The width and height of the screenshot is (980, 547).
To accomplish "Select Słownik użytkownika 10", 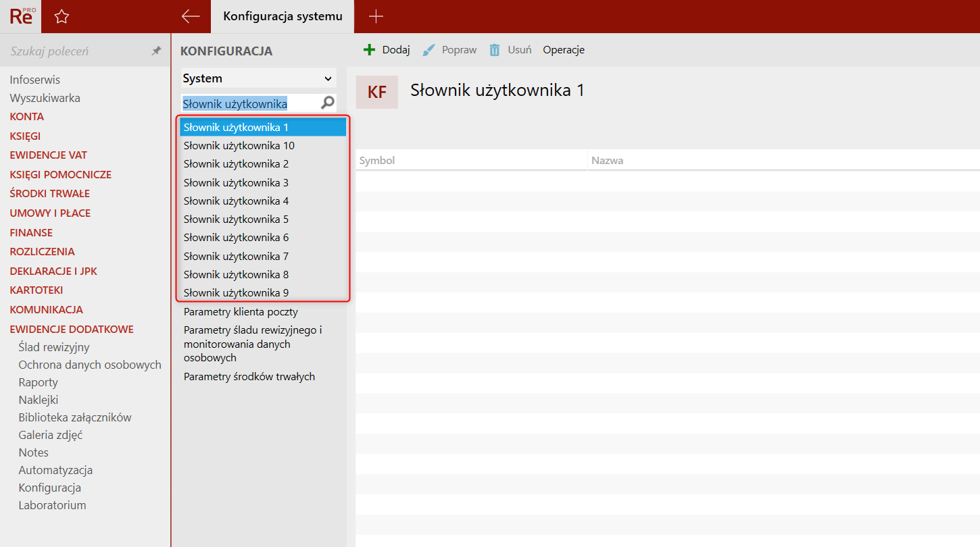I will [x=263, y=146].
